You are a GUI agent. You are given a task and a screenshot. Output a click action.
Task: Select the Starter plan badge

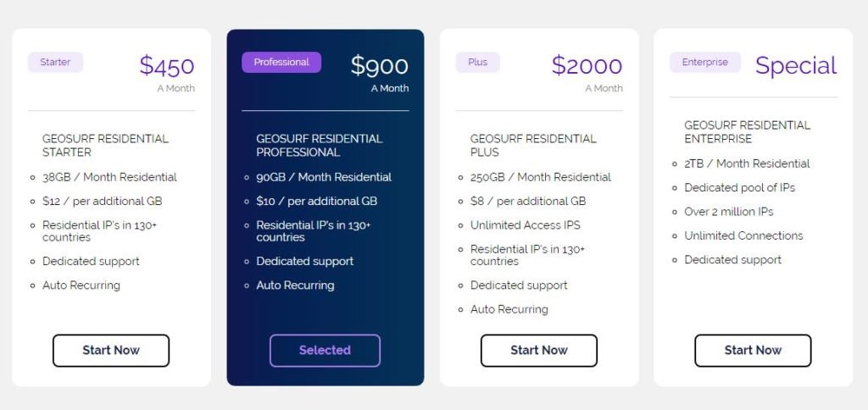[55, 63]
